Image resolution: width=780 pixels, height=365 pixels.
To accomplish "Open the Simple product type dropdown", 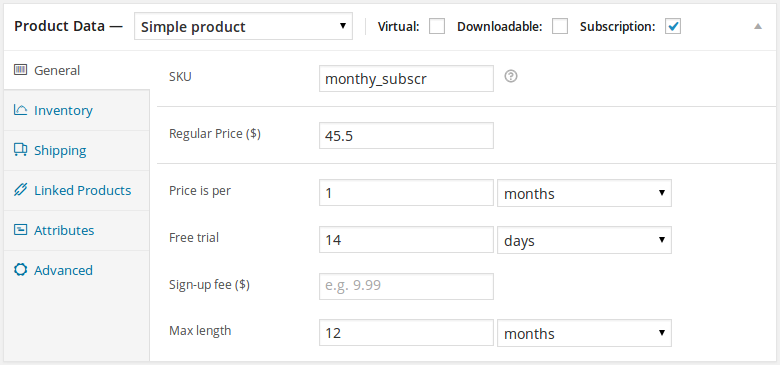I will click(x=243, y=26).
